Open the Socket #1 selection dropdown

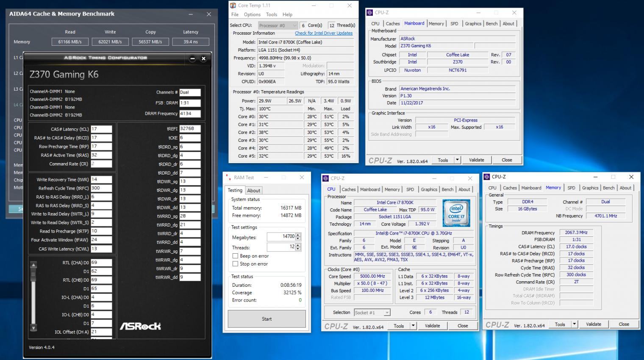click(x=372, y=313)
